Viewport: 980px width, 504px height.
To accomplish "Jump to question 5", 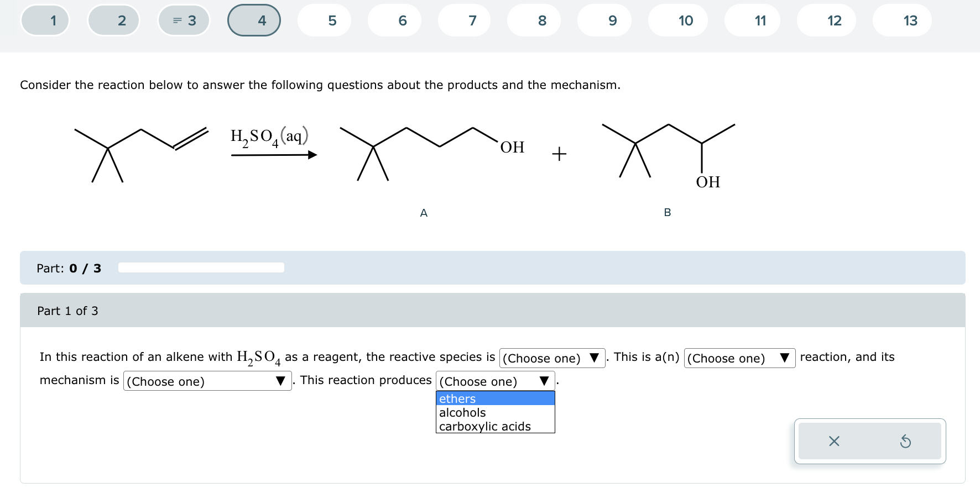I will click(324, 20).
